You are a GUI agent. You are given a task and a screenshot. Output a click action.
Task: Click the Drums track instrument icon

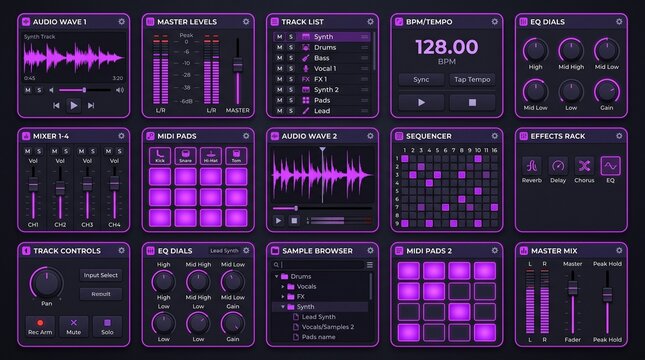coord(306,47)
